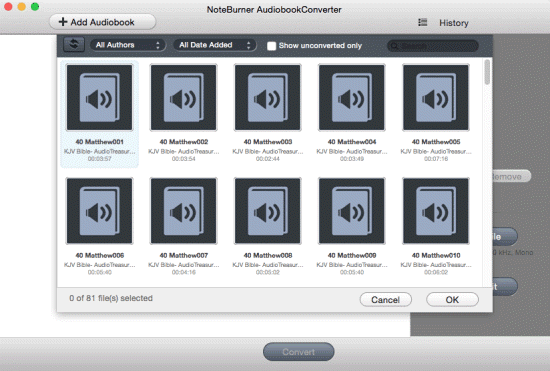Click the 00:07:16 duration under Matthew005
550x371 pixels.
coord(436,159)
